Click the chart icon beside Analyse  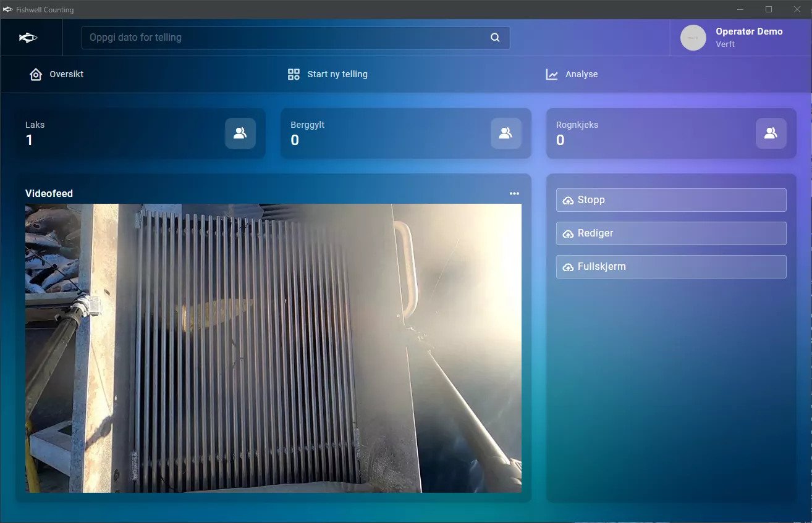[552, 75]
